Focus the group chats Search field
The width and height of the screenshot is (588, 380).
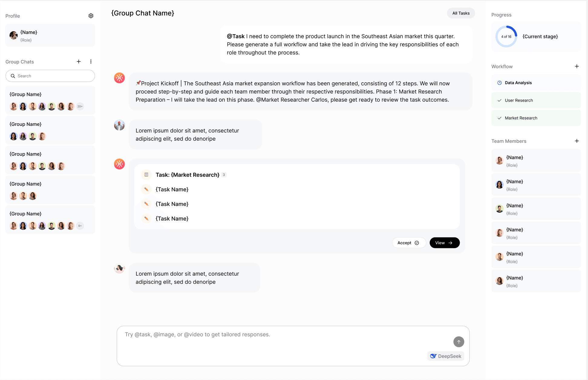[50, 76]
